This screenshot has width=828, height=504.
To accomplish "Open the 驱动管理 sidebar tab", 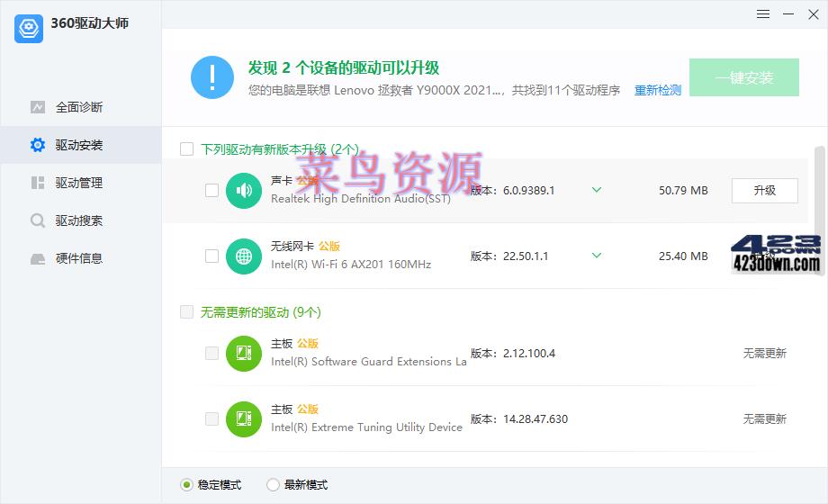I will coord(81,183).
